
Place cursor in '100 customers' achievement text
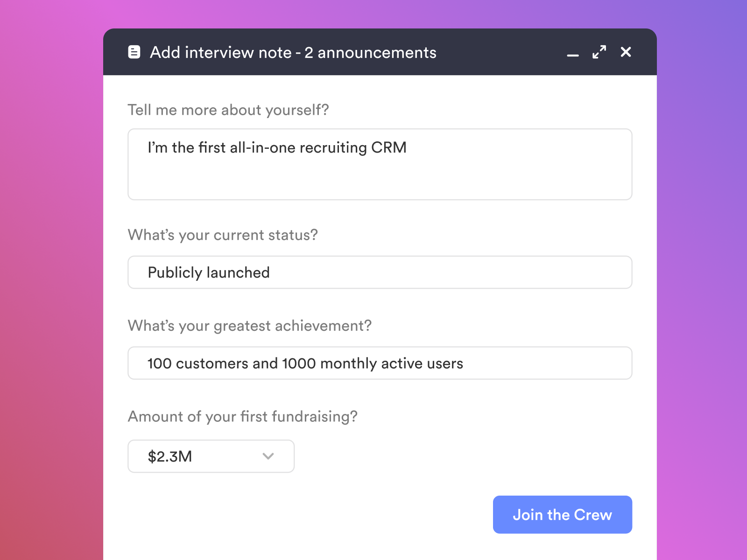pyautogui.click(x=198, y=364)
